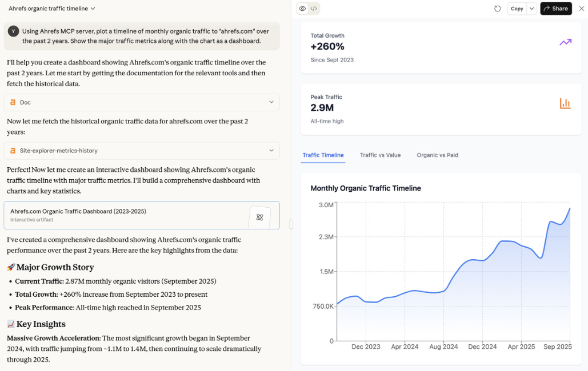Click the Current Traffic bullet text
Image resolution: width=588 pixels, height=371 pixels.
click(x=115, y=281)
